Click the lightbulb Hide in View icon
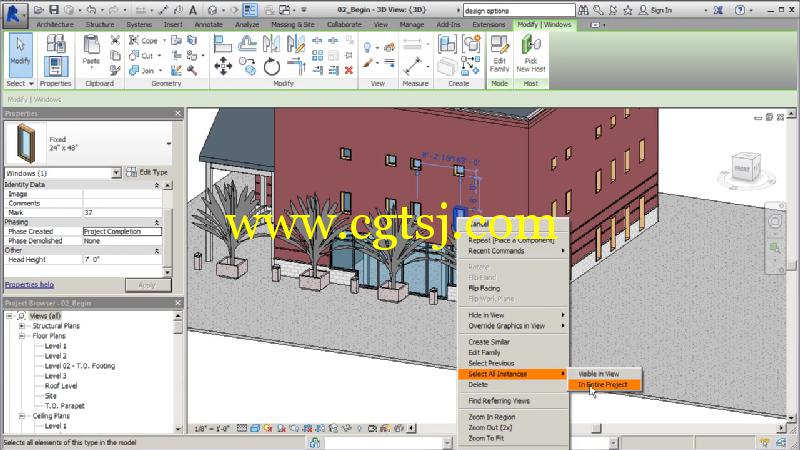Image resolution: width=800 pixels, height=450 pixels. pos(367,47)
